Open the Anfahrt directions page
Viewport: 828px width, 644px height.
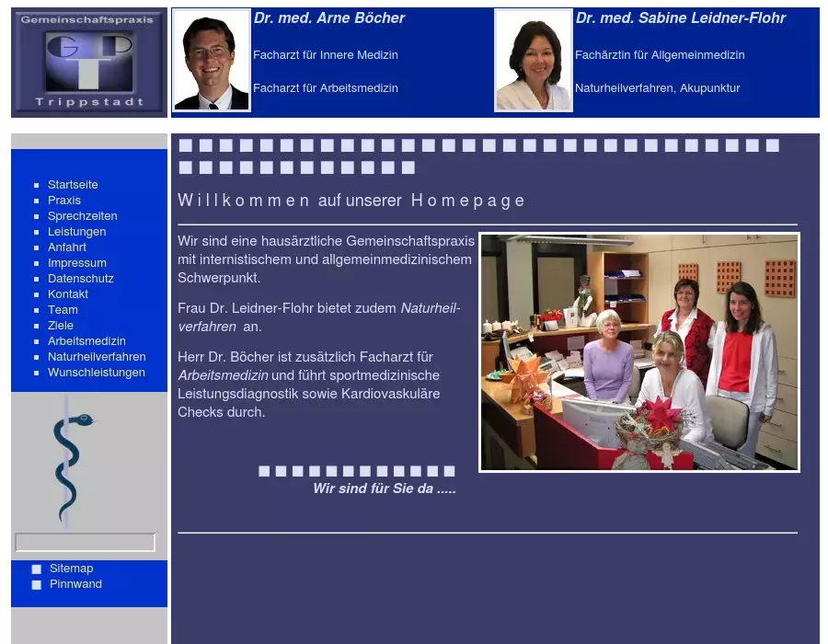(x=67, y=247)
